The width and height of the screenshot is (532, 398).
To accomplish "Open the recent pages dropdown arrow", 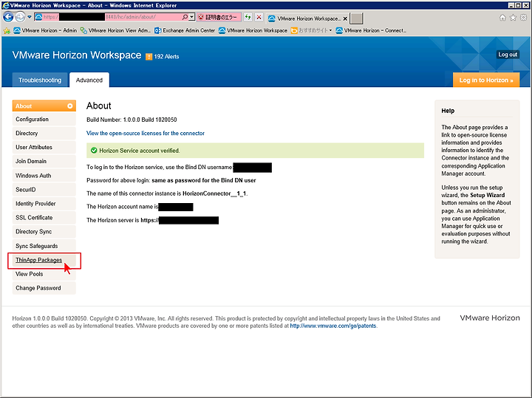I will (29, 17).
